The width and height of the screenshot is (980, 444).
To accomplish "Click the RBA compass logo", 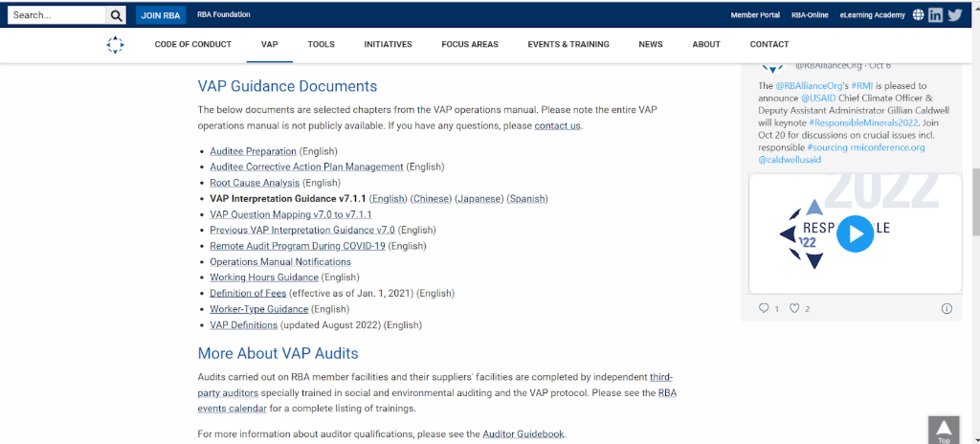I will [115, 45].
